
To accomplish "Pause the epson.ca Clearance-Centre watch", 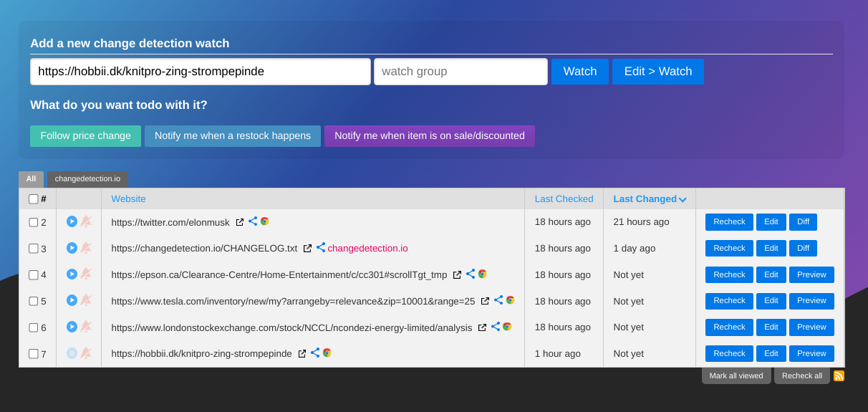I will coord(72,274).
